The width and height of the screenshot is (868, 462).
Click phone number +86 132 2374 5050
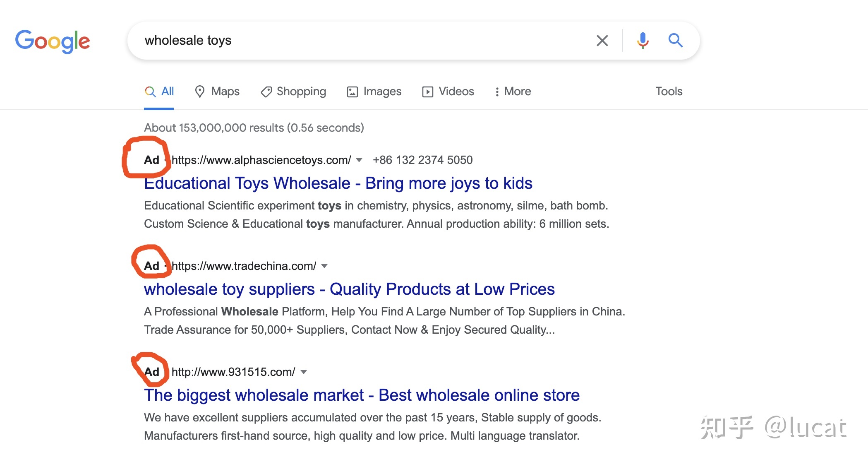coord(422,160)
